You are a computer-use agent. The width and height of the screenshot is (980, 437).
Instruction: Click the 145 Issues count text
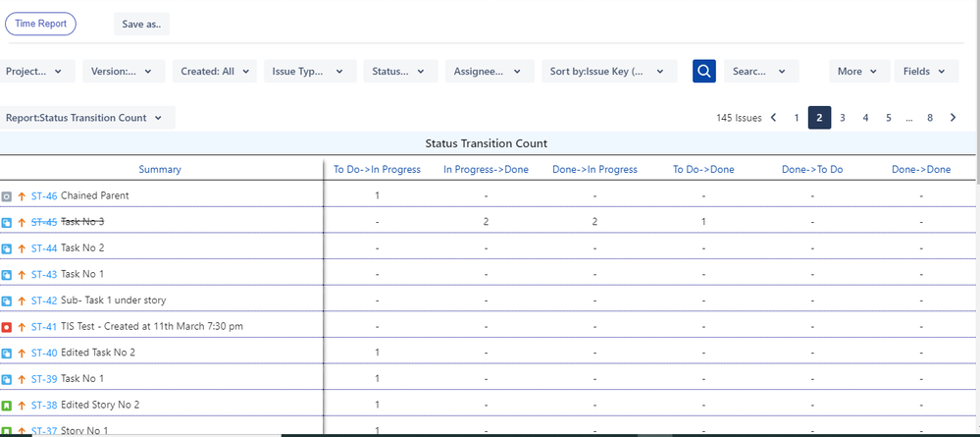[739, 118]
